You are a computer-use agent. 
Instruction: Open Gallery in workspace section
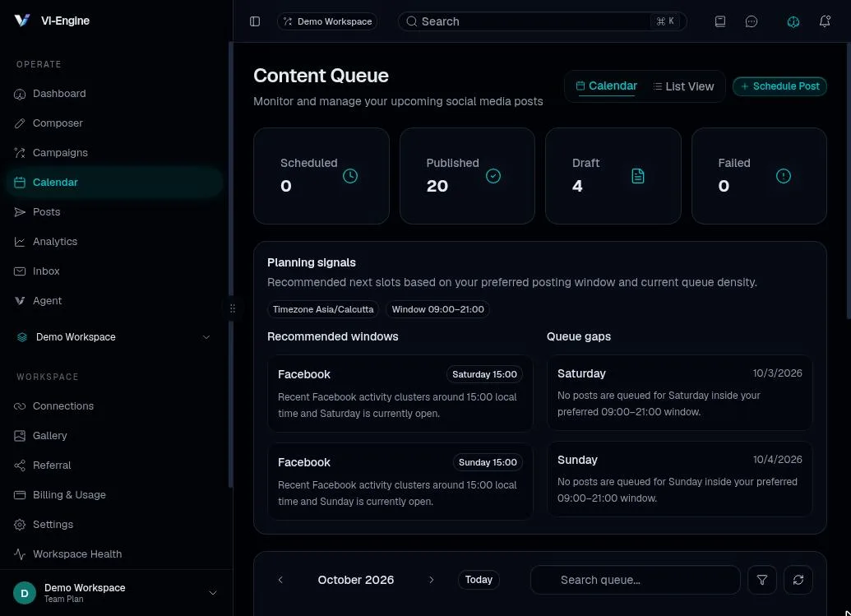(x=114, y=435)
